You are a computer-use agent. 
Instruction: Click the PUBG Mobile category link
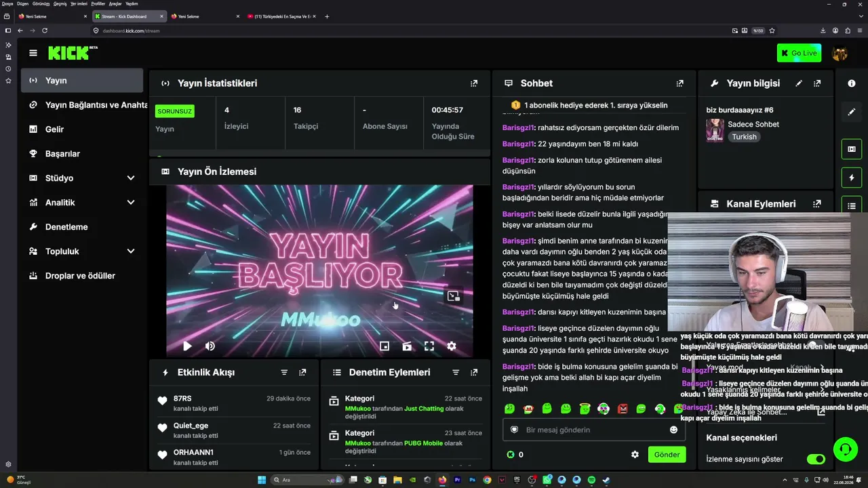click(x=423, y=443)
